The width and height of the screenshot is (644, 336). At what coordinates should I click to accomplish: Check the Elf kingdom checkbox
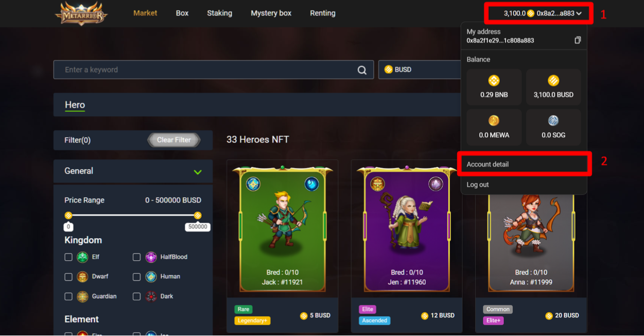(68, 257)
